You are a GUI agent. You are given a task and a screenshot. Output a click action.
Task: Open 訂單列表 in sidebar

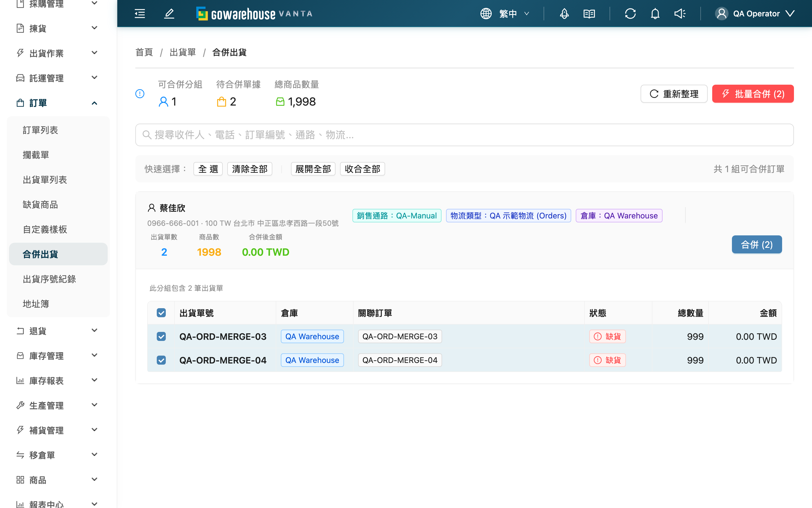coord(58,130)
